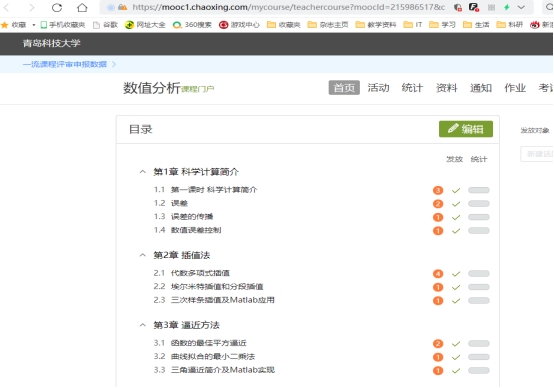
Task: Toggle release checkmark for section 1.3
Action: (x=456, y=217)
